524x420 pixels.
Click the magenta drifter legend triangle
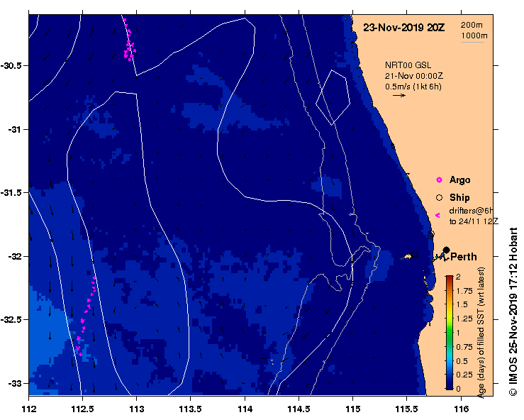[x=437, y=216]
